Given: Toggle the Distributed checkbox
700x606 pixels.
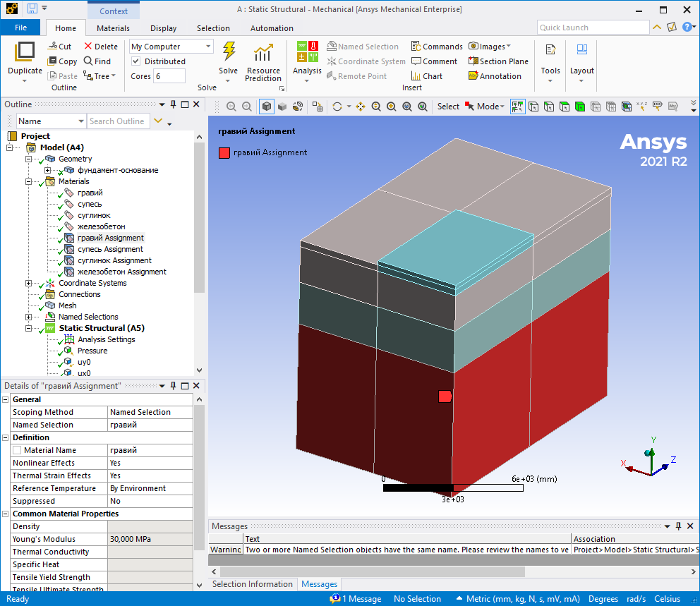Looking at the screenshot, I should [136, 61].
